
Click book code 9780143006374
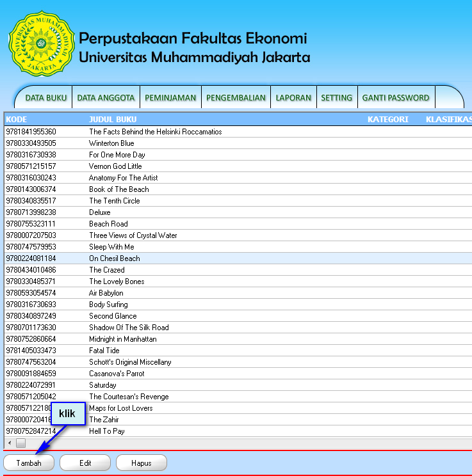31,189
